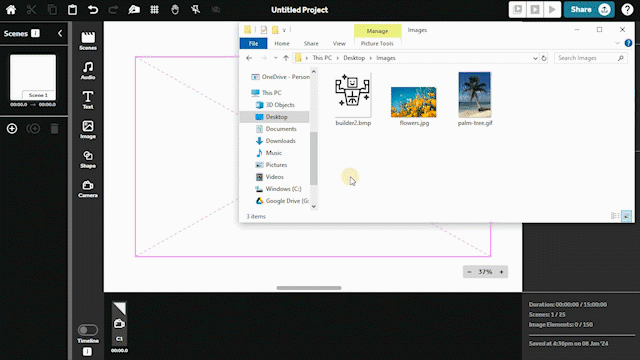Refresh the Images folder
The image size is (640, 360).
click(x=544, y=58)
